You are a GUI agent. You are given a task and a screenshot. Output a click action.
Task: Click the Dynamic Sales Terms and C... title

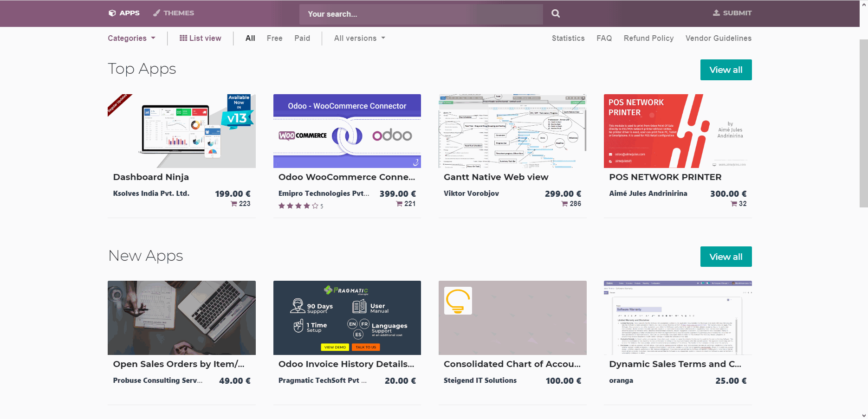[675, 364]
